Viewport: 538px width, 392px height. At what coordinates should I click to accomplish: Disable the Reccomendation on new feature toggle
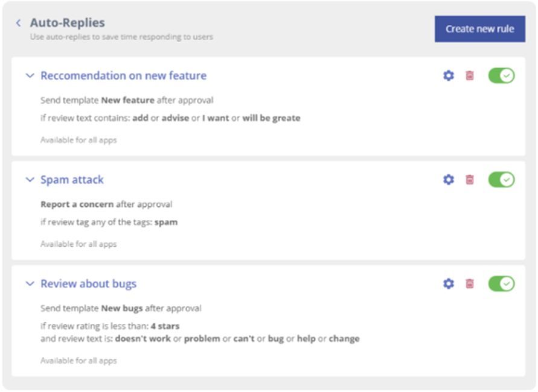[501, 76]
